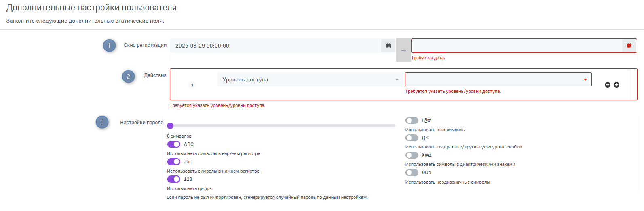Click the registration start date field
The width and height of the screenshot is (644, 211).
275,46
